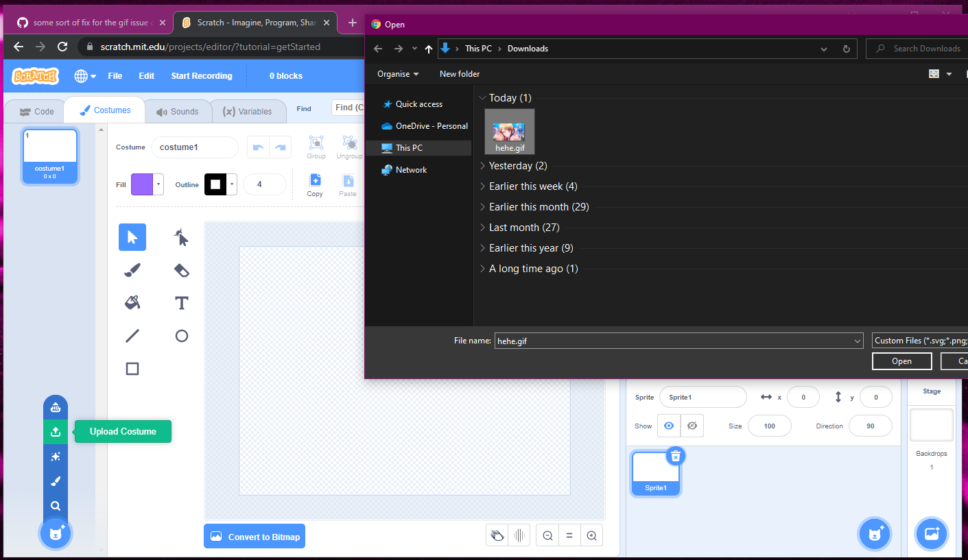Select the arrow Select tool in paint editor
This screenshot has width=968, height=560.
tap(132, 237)
